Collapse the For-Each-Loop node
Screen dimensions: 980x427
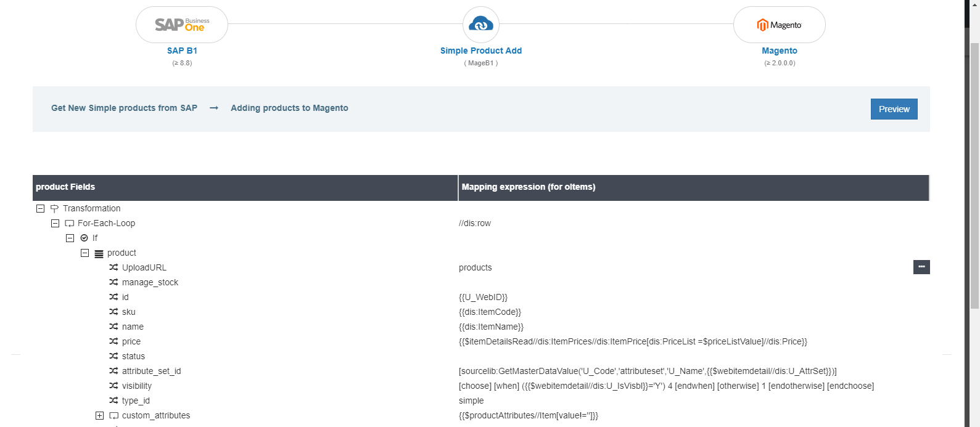(x=55, y=223)
